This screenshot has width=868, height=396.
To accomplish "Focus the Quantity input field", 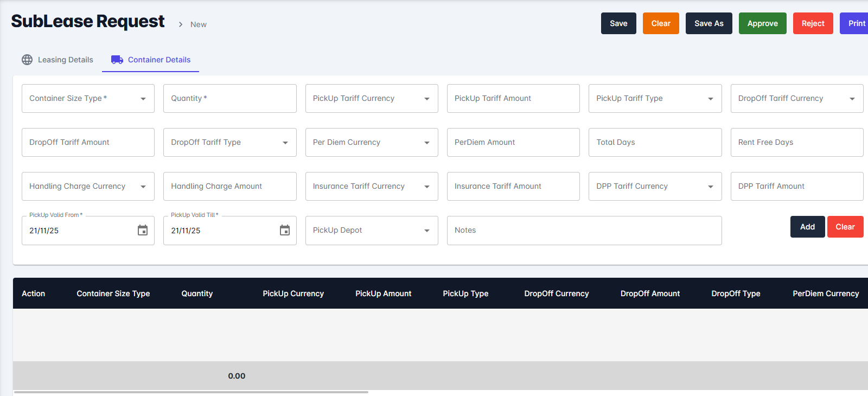I will click(x=229, y=99).
